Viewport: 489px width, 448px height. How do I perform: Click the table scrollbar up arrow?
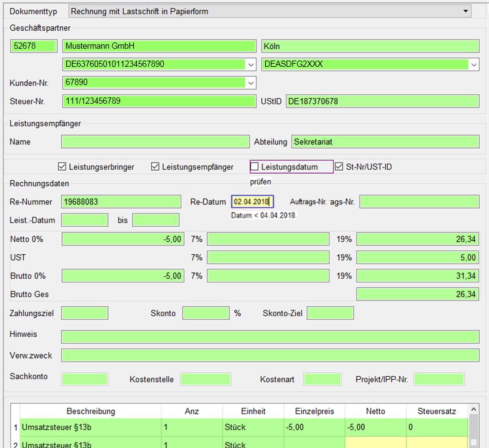pos(474,409)
